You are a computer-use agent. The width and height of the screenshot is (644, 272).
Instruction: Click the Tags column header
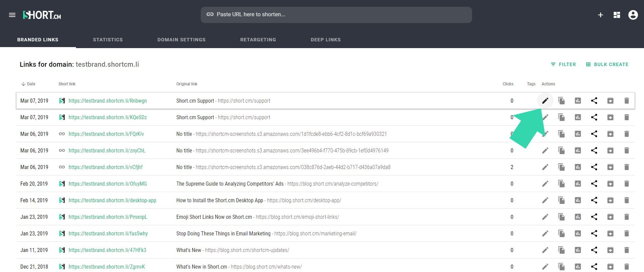[531, 84]
